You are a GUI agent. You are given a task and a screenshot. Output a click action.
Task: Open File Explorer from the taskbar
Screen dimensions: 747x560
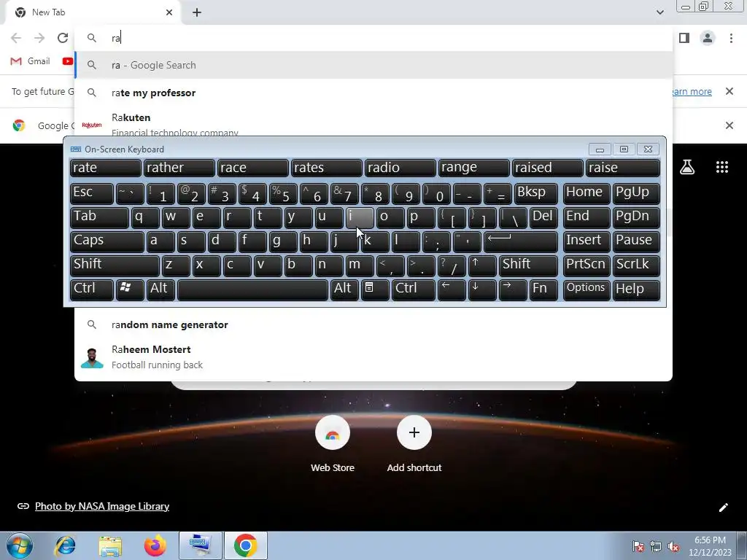pos(110,545)
